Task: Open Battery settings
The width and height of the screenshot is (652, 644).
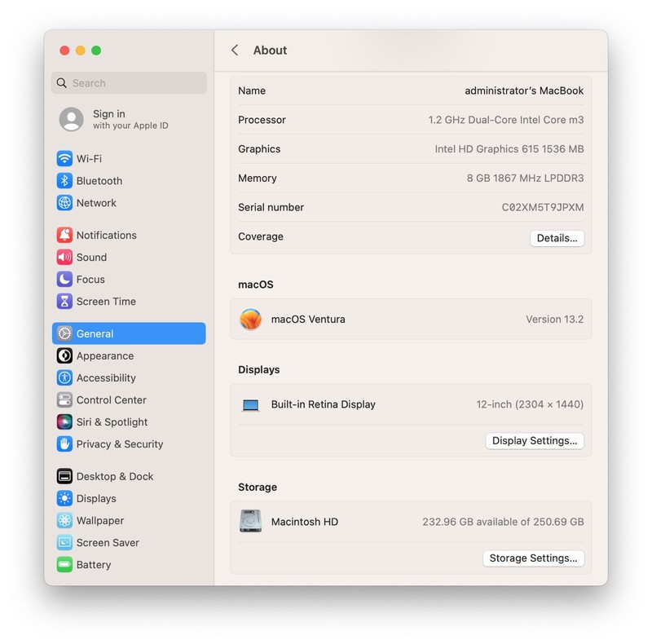Action: click(129, 565)
